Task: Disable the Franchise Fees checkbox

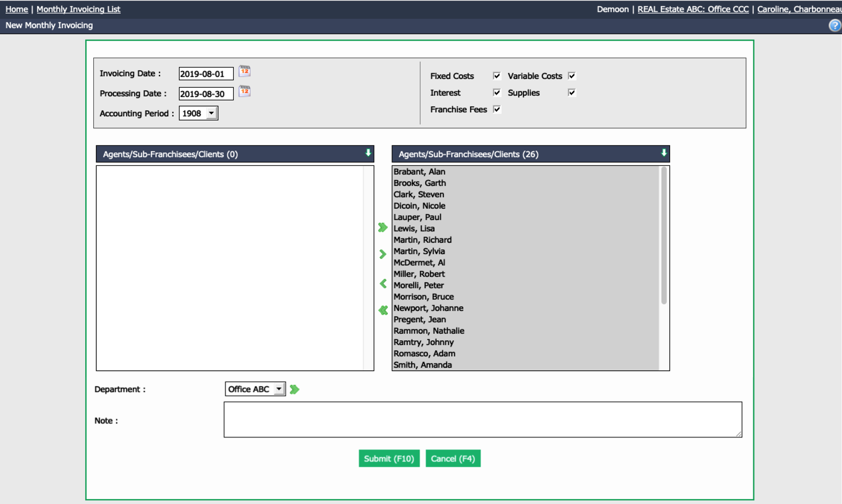Action: pyautogui.click(x=497, y=109)
